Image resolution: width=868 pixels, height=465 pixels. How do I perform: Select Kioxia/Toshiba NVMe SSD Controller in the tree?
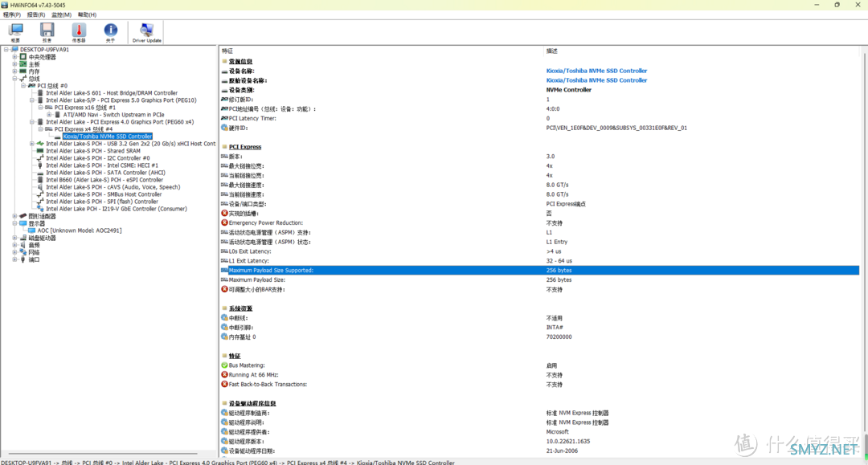108,136
